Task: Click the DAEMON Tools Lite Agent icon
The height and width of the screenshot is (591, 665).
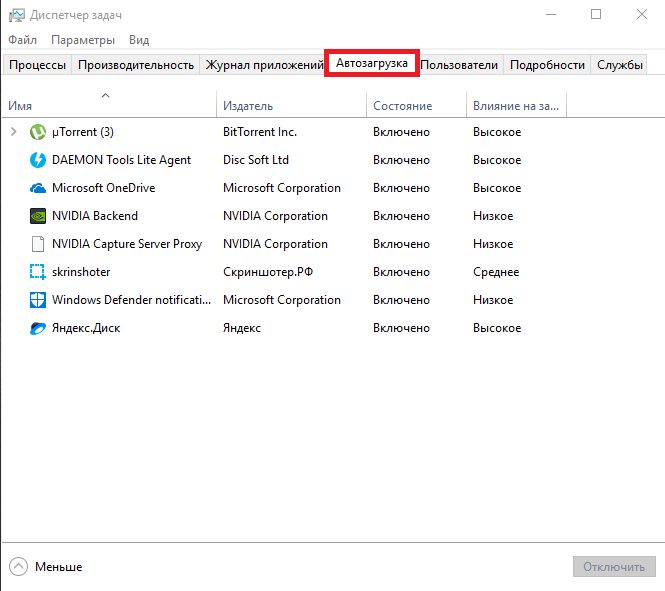Action: [38, 160]
